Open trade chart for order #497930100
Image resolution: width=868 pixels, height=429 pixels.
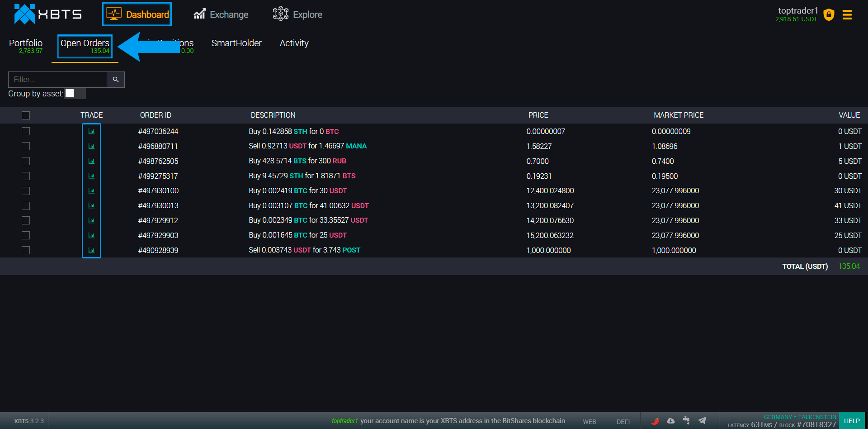click(91, 191)
